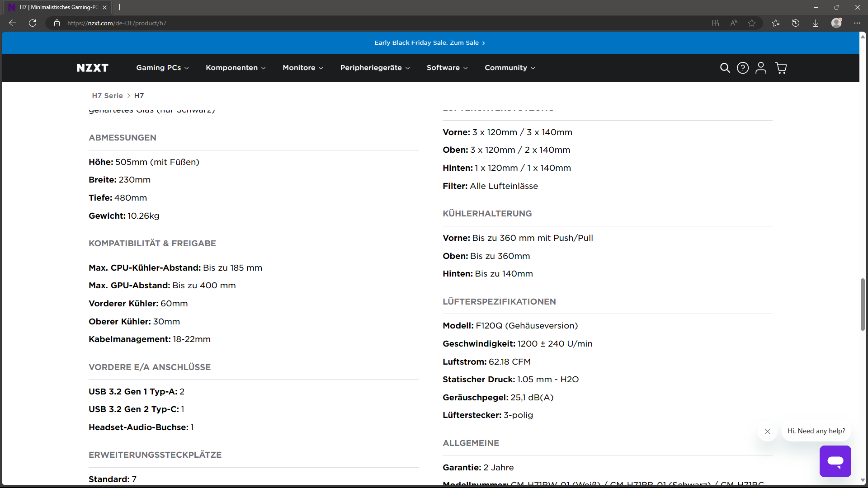
Task: Click 'Modell: F120Q (Gehäuseversion)' line
Action: point(510,326)
